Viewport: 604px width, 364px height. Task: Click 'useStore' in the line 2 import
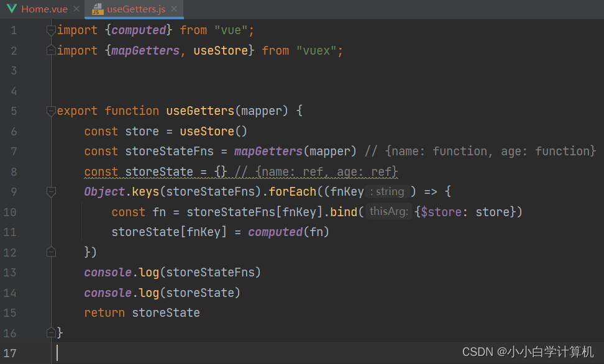pyautogui.click(x=221, y=50)
